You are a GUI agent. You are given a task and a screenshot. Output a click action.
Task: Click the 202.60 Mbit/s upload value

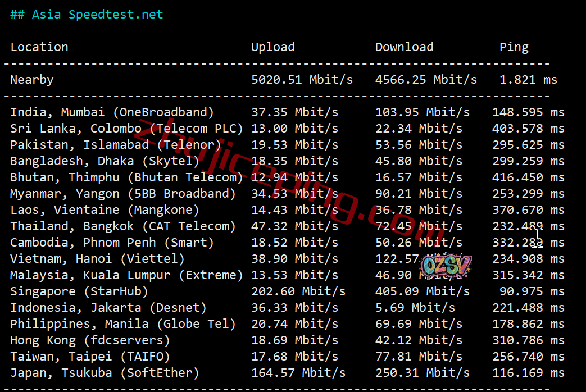[x=298, y=291]
